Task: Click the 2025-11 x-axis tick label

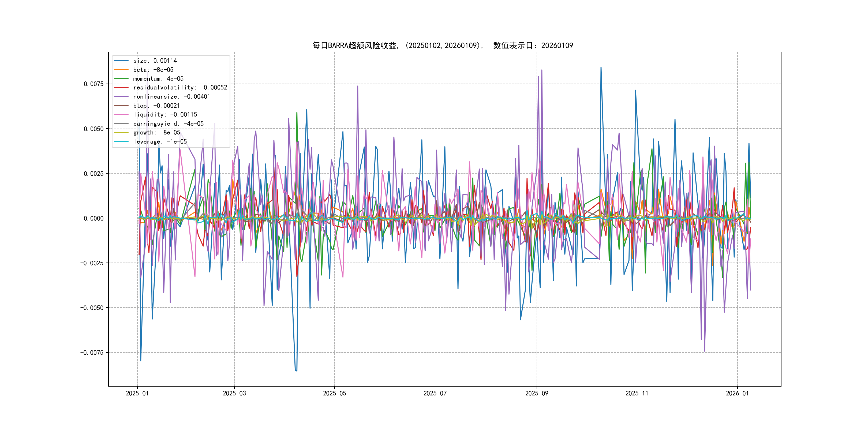Action: 637,393
